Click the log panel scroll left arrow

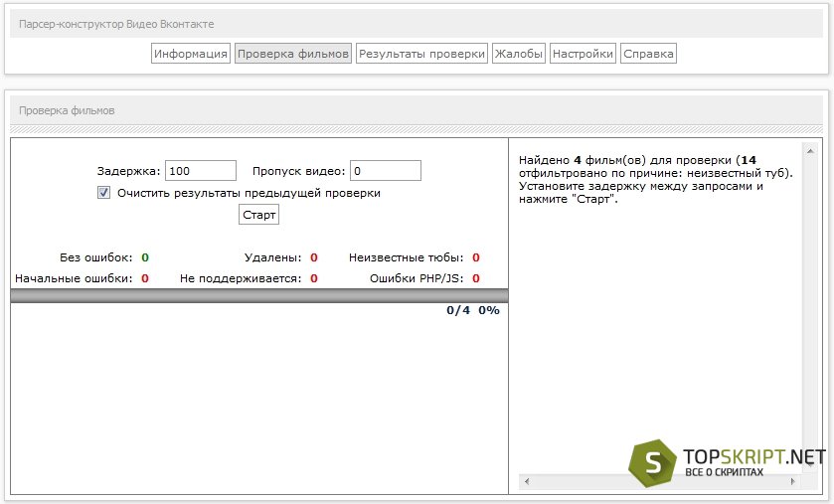[527, 482]
